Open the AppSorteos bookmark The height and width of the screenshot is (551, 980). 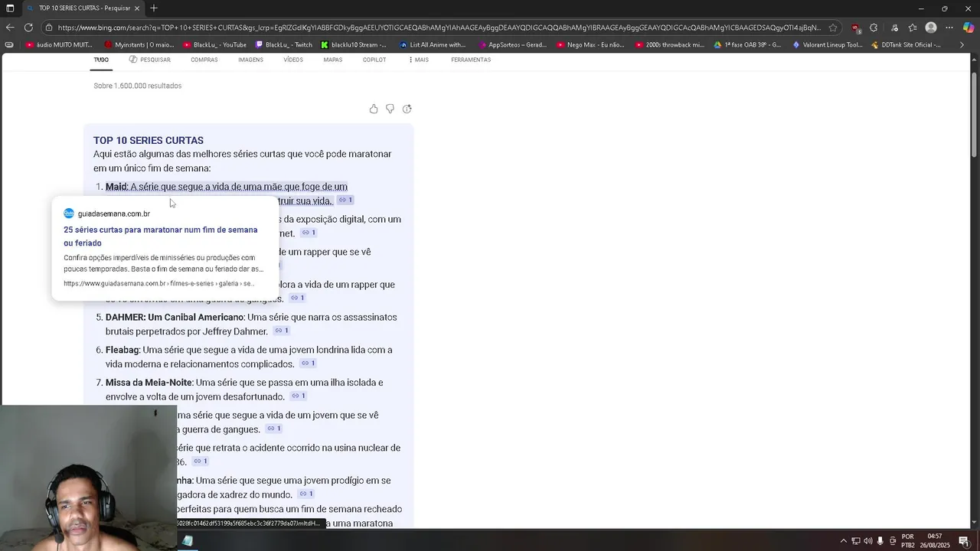click(x=511, y=45)
